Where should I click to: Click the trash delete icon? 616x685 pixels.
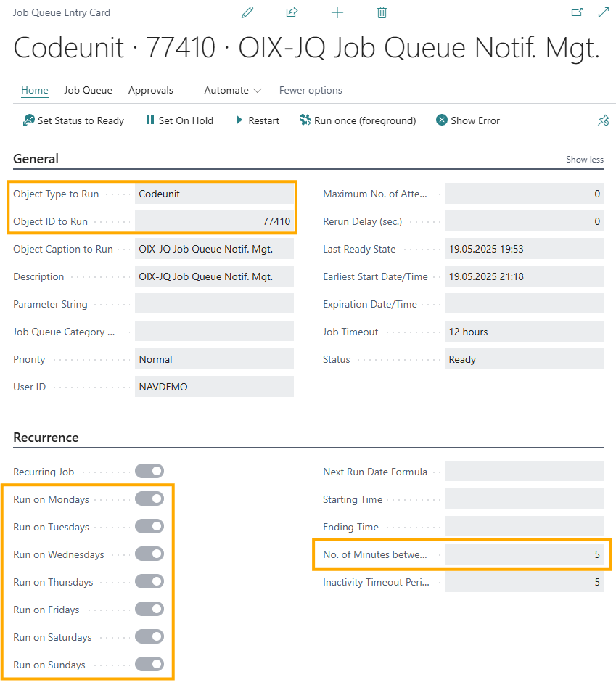tap(382, 12)
